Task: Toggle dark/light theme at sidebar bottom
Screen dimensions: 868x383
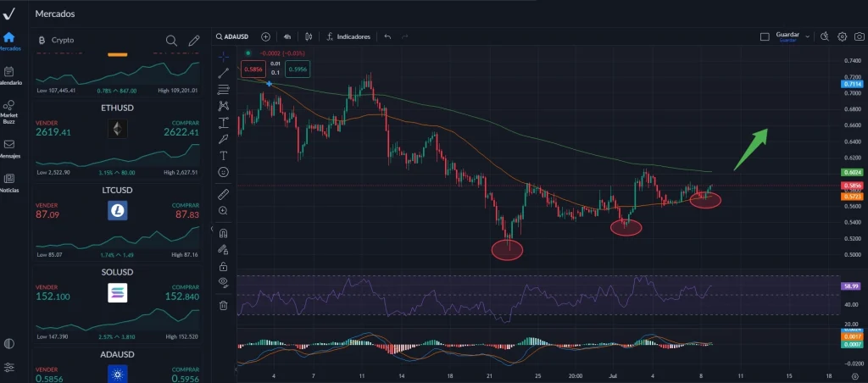Action: pos(8,344)
